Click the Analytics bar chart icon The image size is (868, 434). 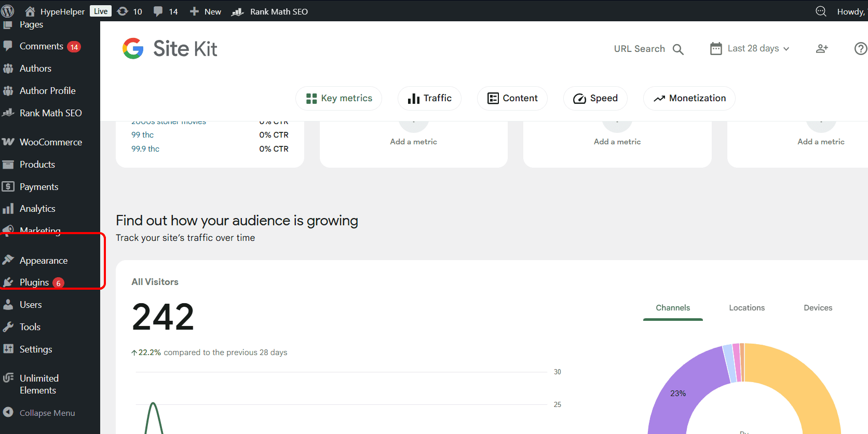(8, 209)
